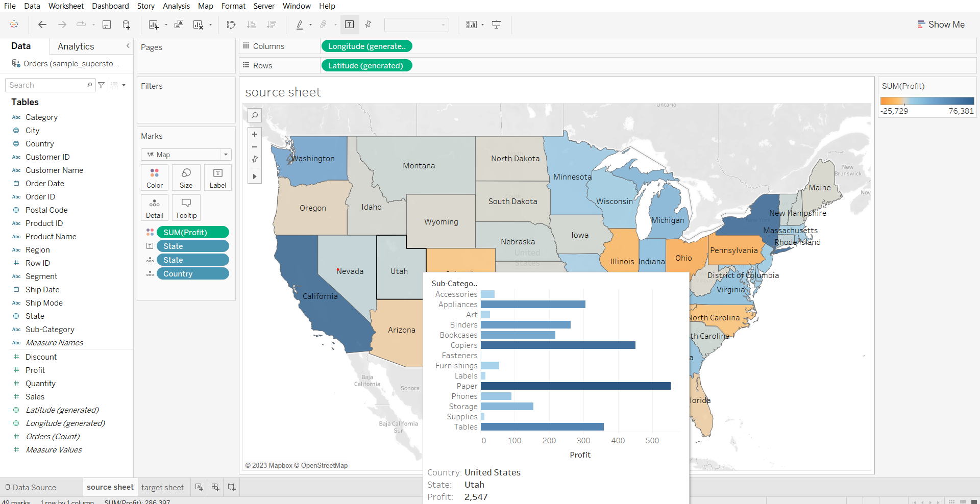Zoom in with the map plus button
Image resolution: width=980 pixels, height=504 pixels.
tap(254, 134)
